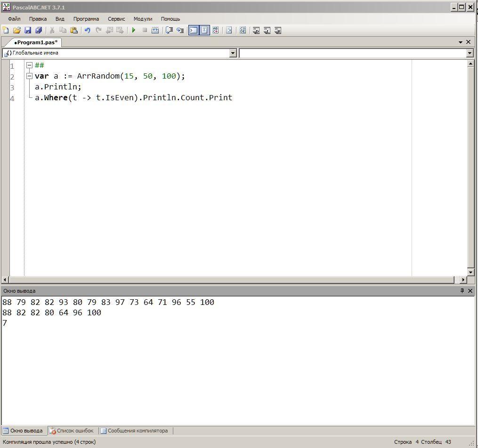
Task: Open an existing file via the folder icon
Action: [17, 30]
